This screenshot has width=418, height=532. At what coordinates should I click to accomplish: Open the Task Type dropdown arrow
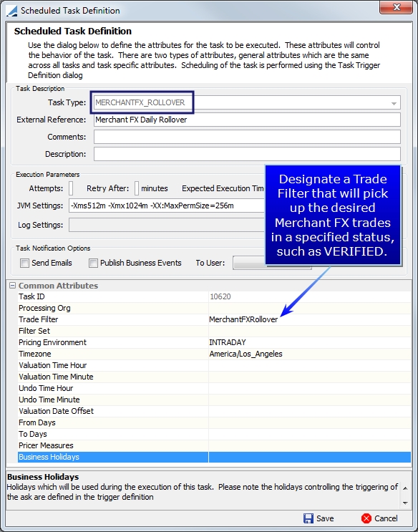(x=394, y=103)
